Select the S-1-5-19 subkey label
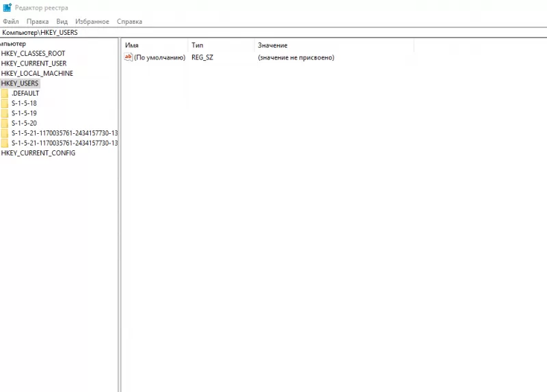Viewport: 547px width, 392px height. (24, 113)
